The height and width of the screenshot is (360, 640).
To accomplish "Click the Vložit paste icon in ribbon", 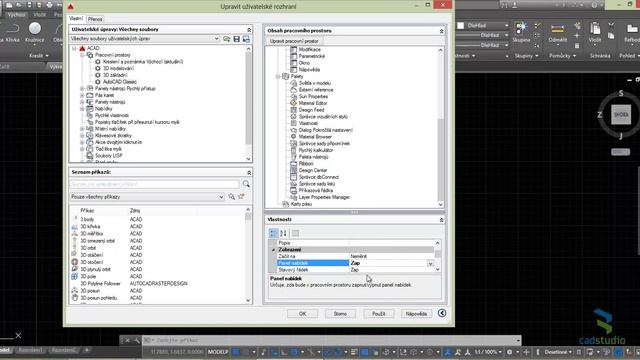I will 595,32.
